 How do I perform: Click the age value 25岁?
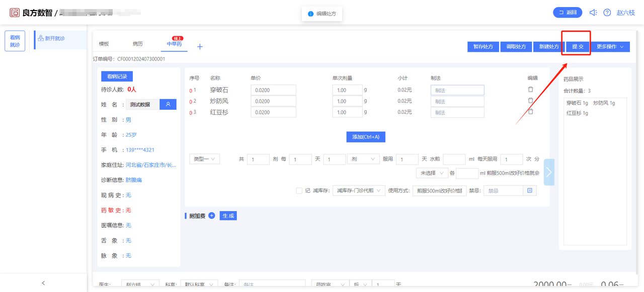pos(131,135)
